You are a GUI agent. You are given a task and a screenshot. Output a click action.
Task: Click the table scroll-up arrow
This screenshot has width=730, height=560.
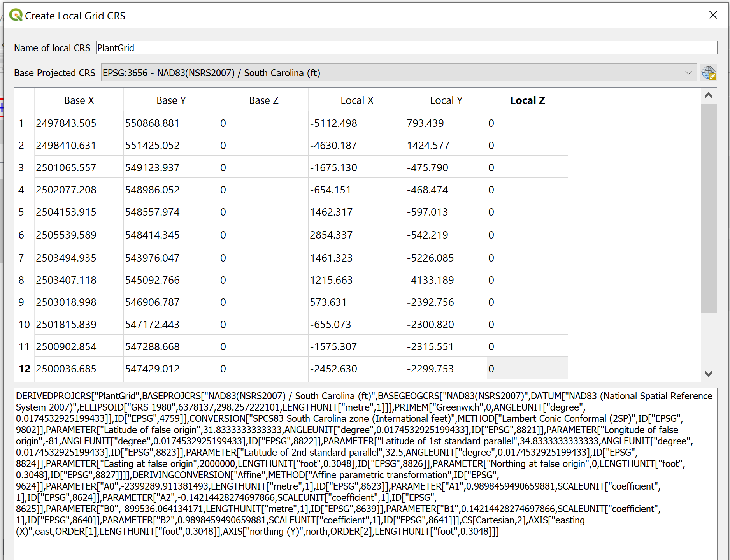pyautogui.click(x=709, y=96)
